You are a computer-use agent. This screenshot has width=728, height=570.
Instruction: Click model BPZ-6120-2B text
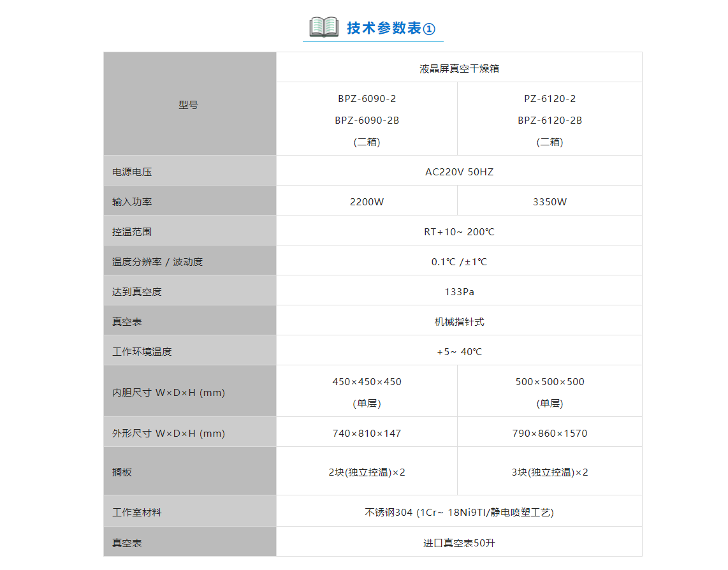(550, 121)
